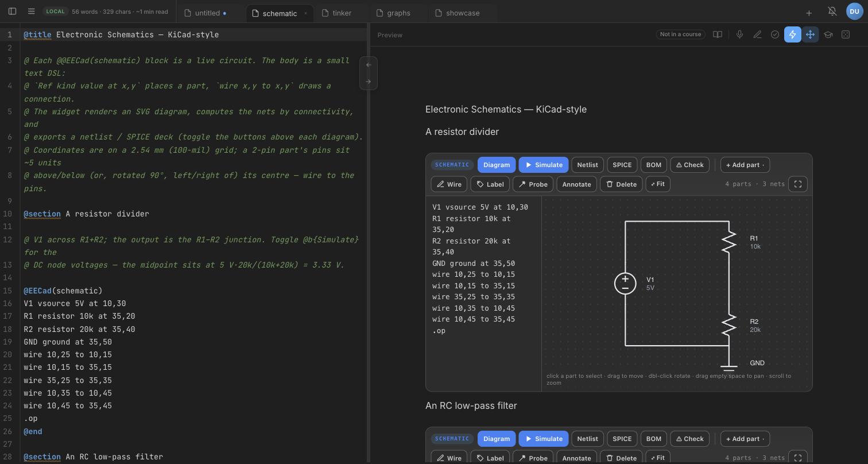Click the graduation cap icon
The width and height of the screenshot is (868, 464).
tap(828, 34)
